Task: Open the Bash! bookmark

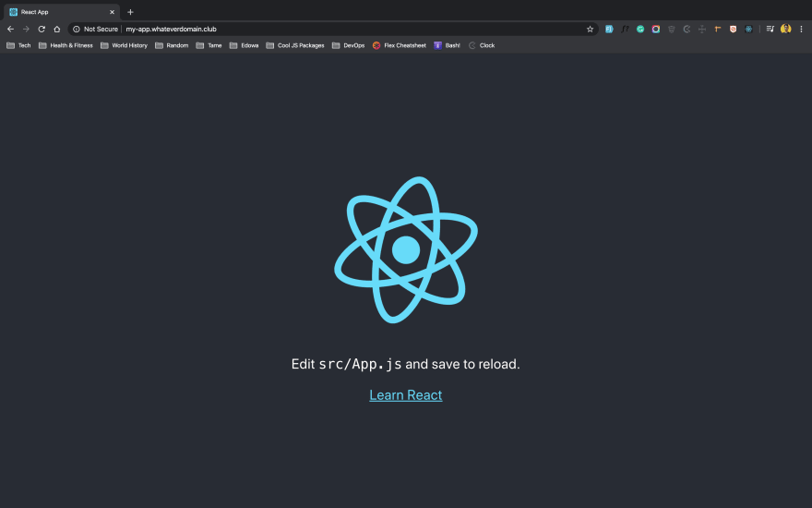Action: [447, 45]
